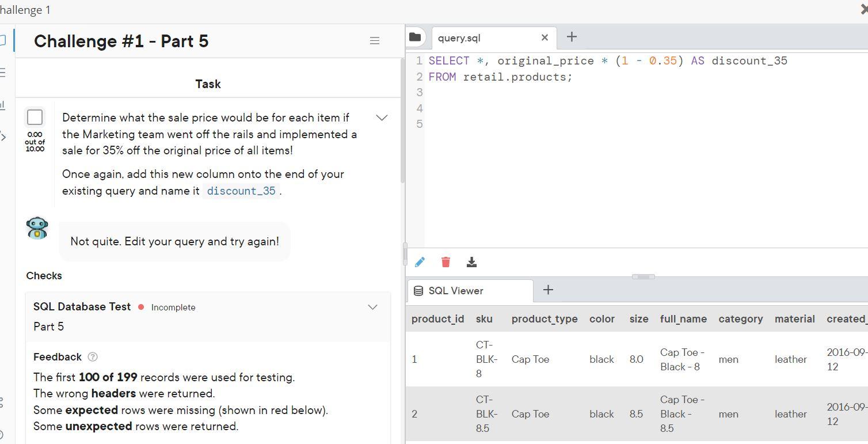Click the 'Checks' heading

click(44, 276)
